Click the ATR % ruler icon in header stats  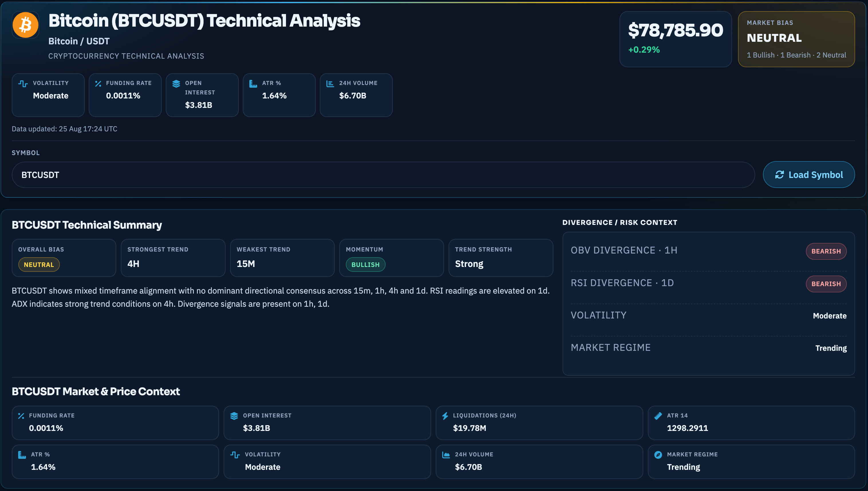point(253,84)
